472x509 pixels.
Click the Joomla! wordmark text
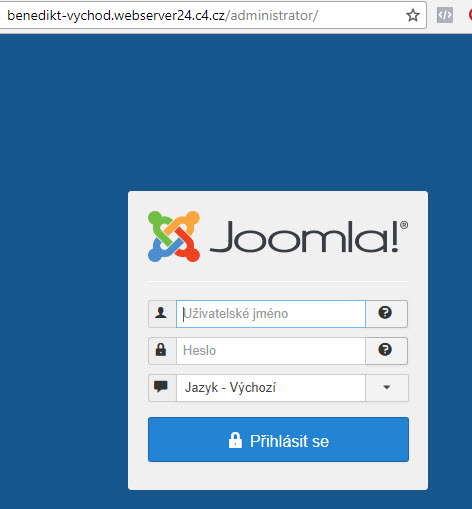click(x=304, y=236)
